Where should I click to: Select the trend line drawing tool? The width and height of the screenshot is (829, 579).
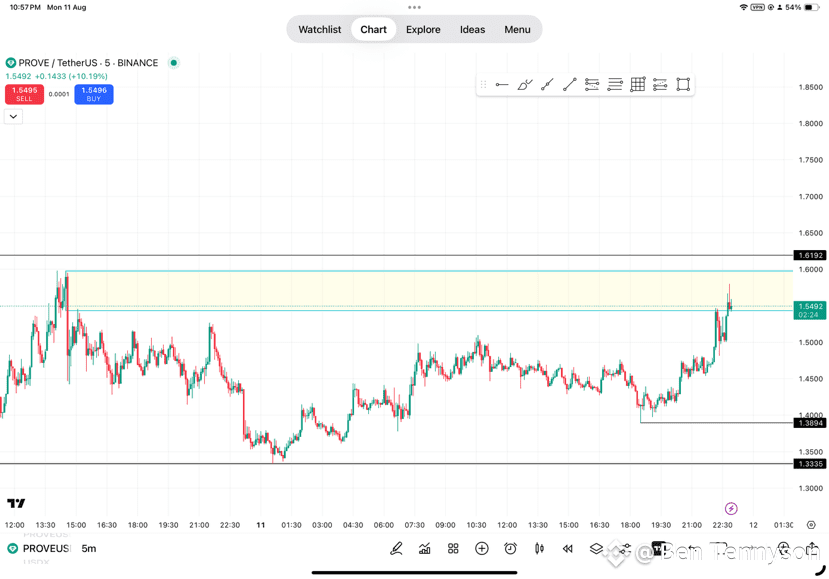click(x=569, y=85)
